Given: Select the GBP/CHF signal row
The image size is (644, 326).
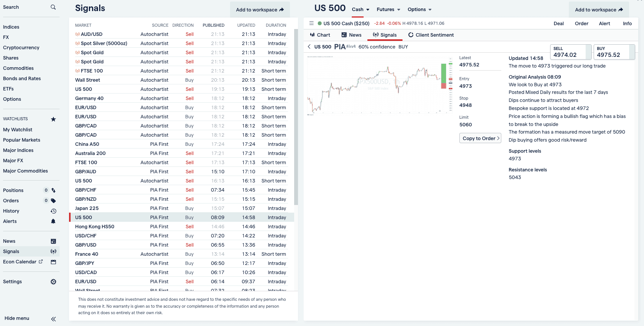Looking at the screenshot, I should pos(182,190).
